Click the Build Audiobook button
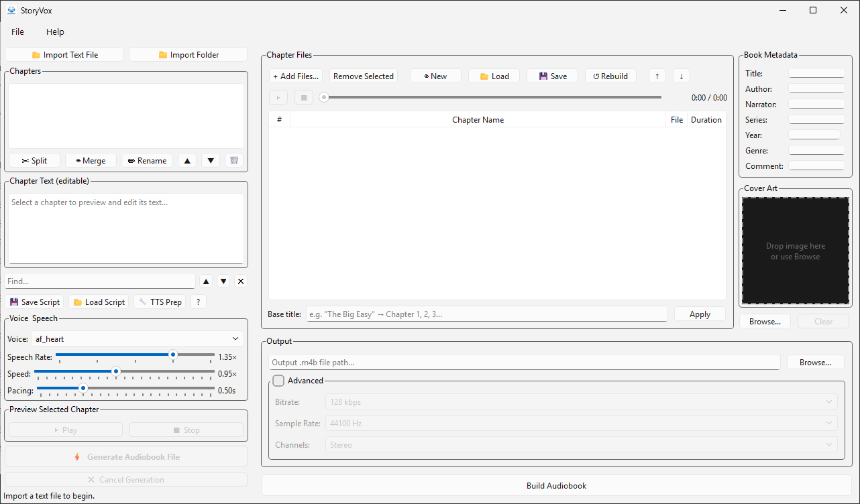Viewport: 860px width, 504px height. [x=556, y=486]
